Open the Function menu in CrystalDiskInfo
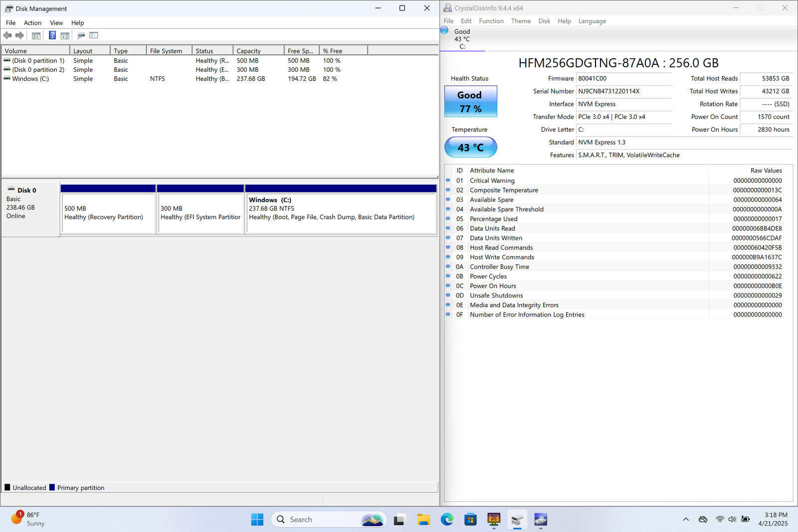 click(x=491, y=21)
